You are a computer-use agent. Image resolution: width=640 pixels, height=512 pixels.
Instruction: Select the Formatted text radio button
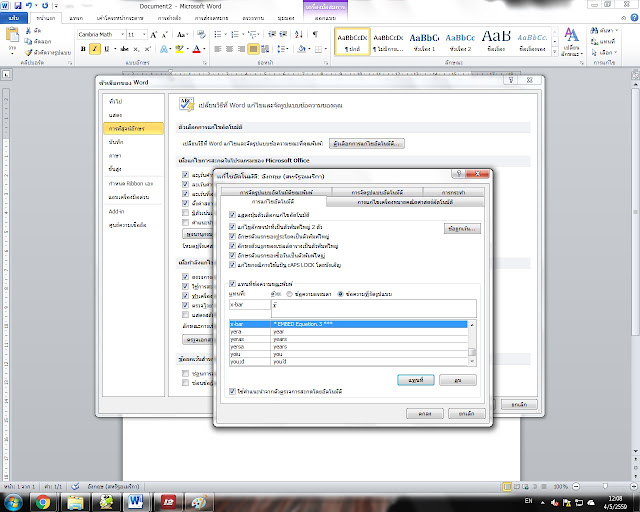coord(340,294)
